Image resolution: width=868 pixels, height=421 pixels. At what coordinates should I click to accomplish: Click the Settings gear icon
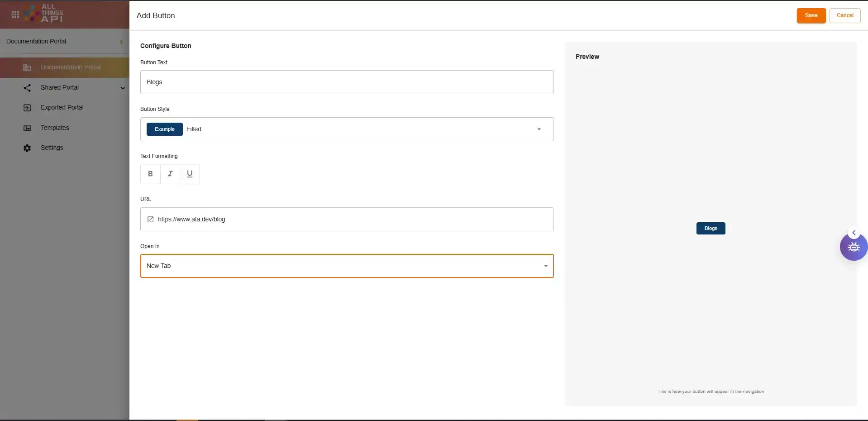point(27,148)
